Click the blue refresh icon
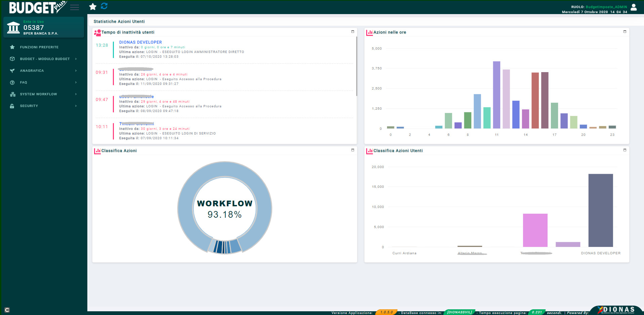Viewport: 644px width, 315px height. coord(104,6)
